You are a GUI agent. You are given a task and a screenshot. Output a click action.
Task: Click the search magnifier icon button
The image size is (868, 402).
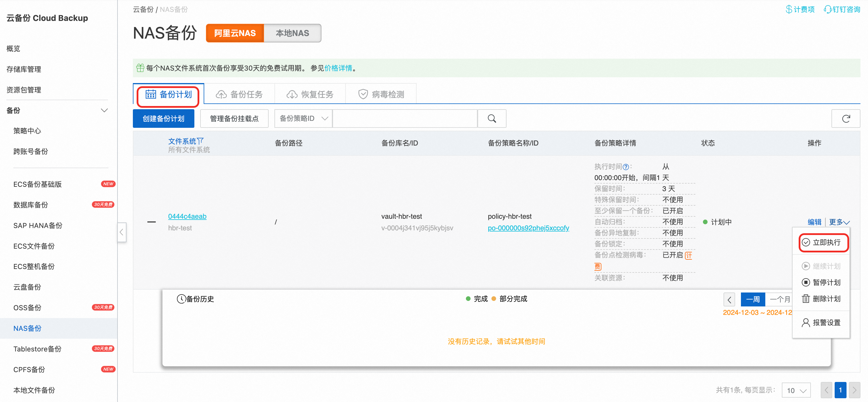pyautogui.click(x=492, y=119)
